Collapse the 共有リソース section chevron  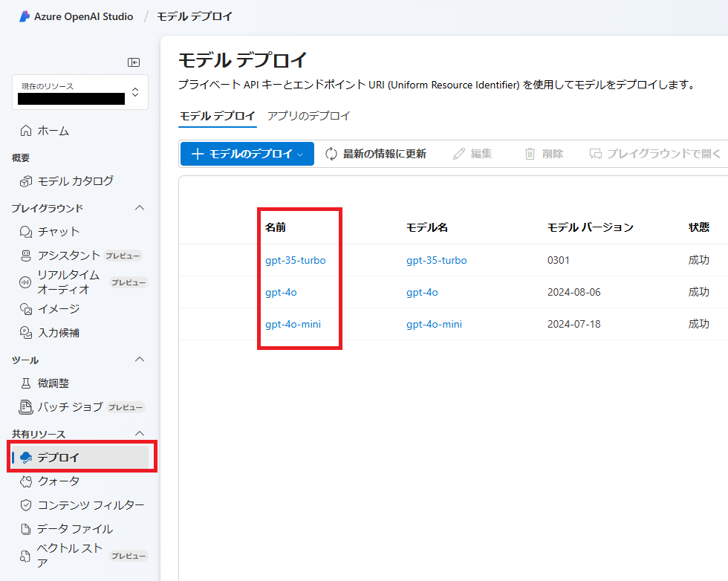(x=140, y=433)
